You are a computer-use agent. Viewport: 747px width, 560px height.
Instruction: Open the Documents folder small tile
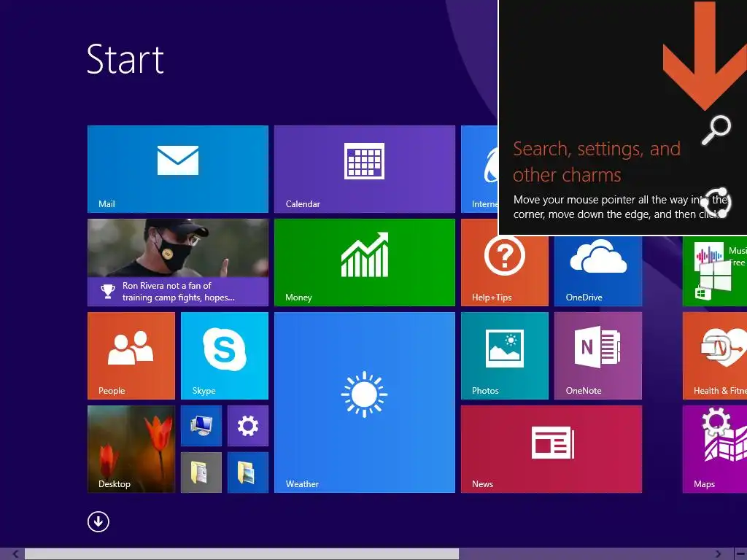pyautogui.click(x=201, y=472)
